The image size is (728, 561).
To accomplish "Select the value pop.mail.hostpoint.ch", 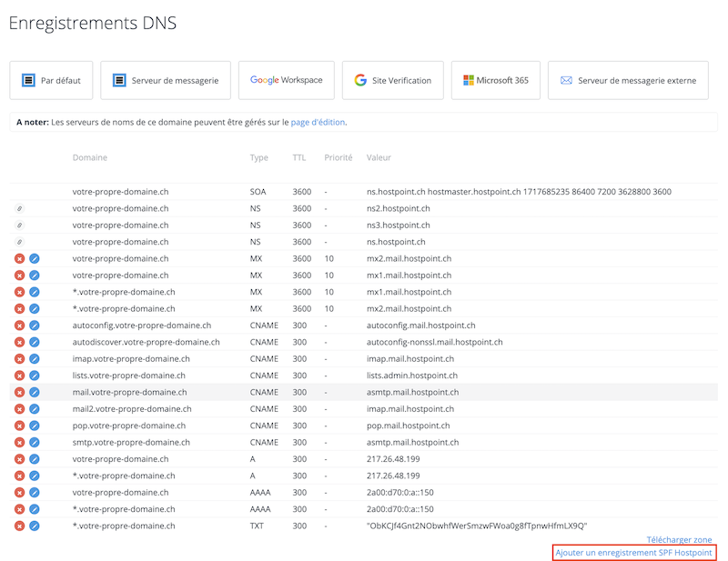I will click(x=408, y=426).
